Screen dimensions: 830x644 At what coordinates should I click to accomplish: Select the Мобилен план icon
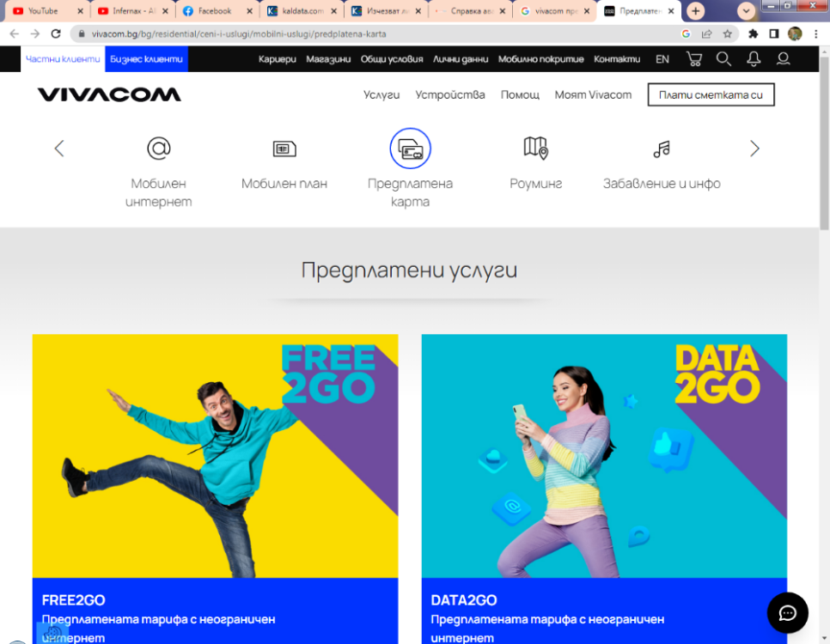click(284, 149)
